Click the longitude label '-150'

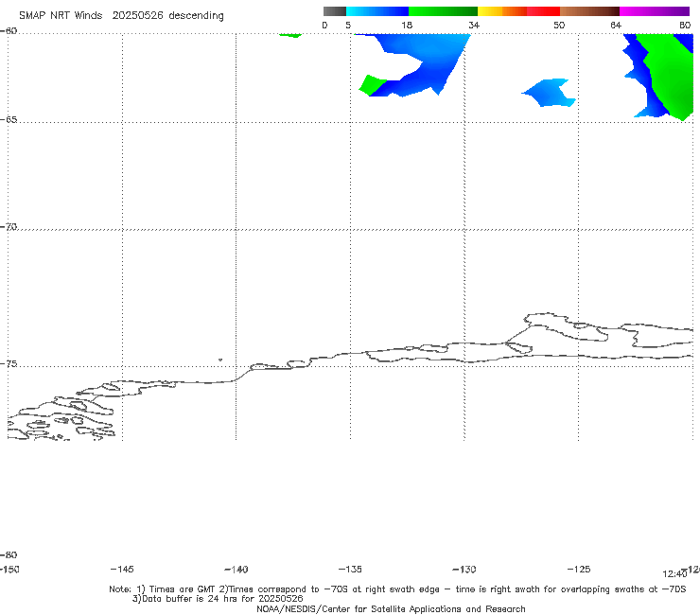(9, 569)
